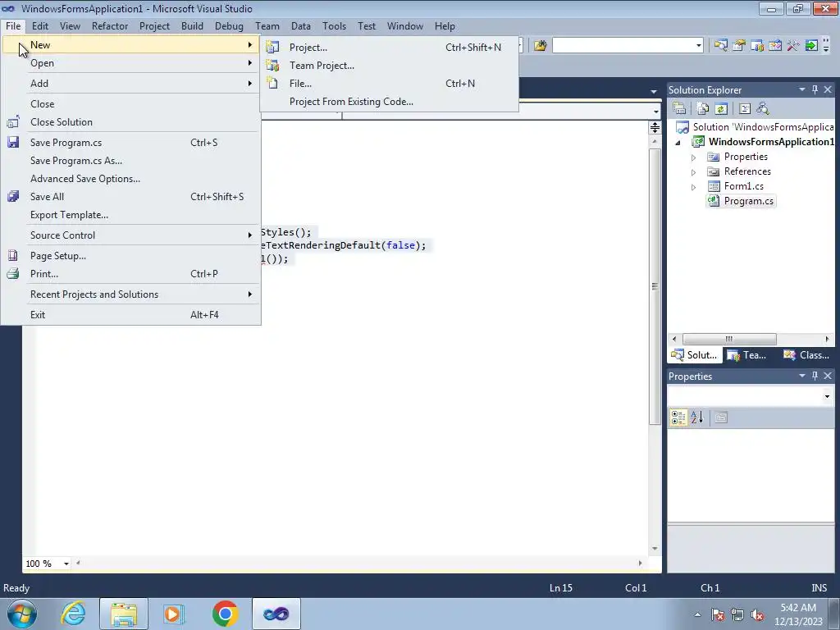Open the active documents list dropdown arrow
Viewport: 840px width, 630px height.
click(654, 92)
